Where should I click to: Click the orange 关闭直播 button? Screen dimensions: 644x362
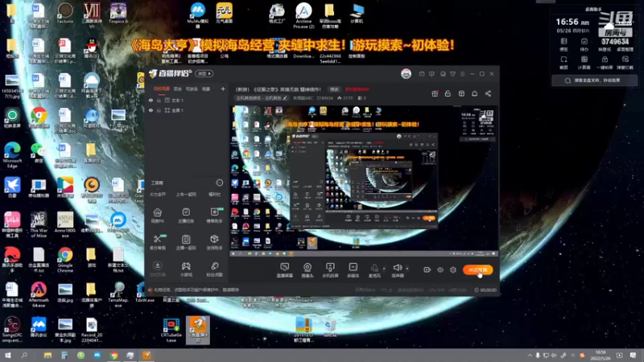click(477, 269)
